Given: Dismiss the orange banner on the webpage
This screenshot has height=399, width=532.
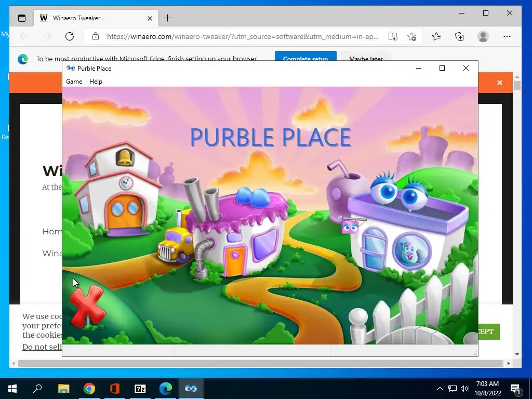Looking at the screenshot, I should (499, 83).
